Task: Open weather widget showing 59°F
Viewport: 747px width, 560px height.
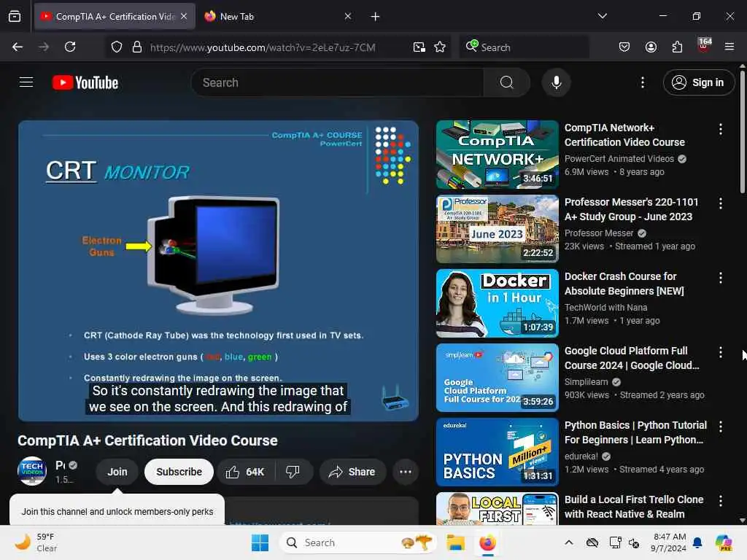Action: [x=36, y=542]
